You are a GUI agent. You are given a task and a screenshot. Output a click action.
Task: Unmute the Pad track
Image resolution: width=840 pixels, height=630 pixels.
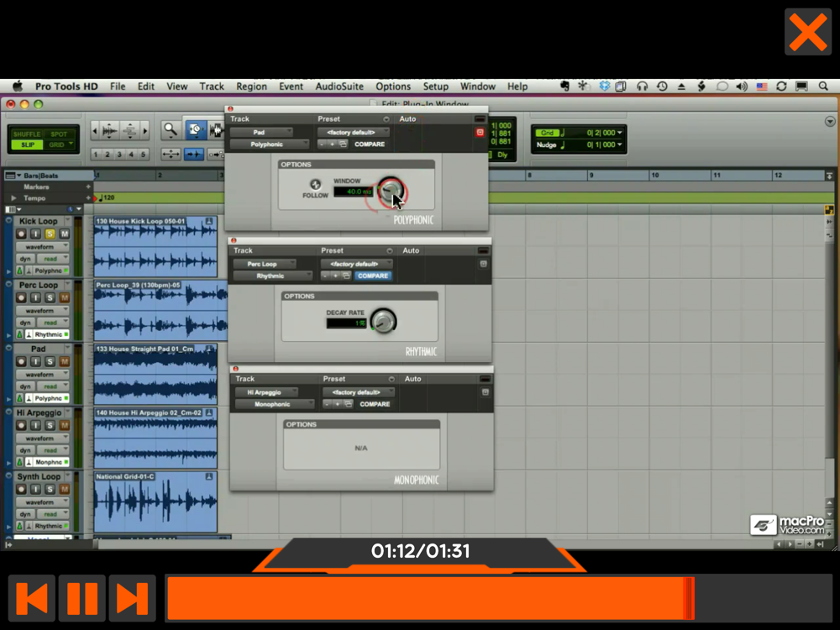(65, 361)
